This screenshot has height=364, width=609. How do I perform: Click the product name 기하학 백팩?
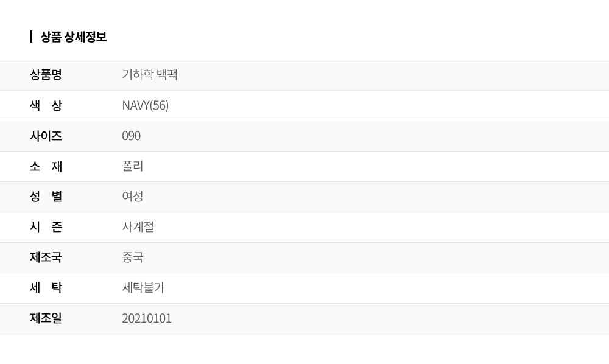point(150,75)
